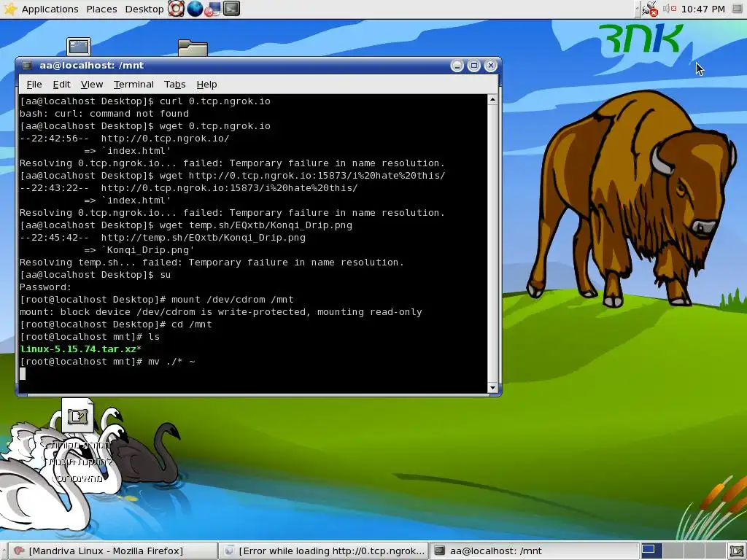Switch to Mandriva Linux Firefox taskbar window
Viewport: 747px width, 560px height.
click(x=112, y=551)
